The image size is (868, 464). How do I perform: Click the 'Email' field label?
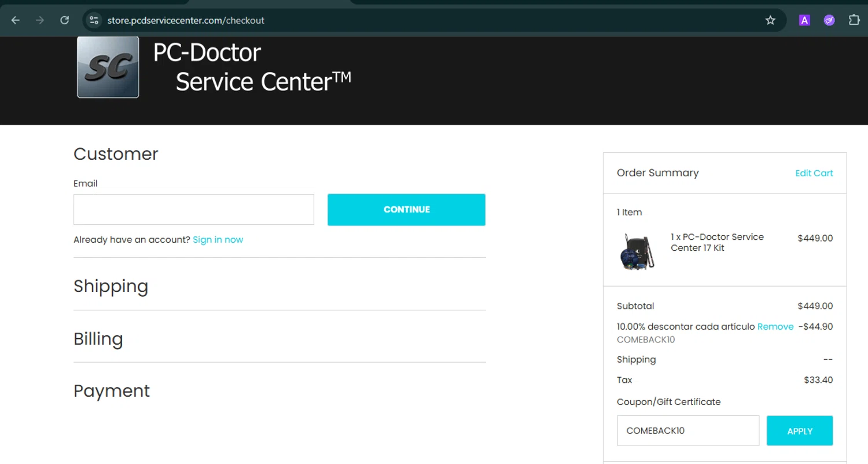pos(86,184)
